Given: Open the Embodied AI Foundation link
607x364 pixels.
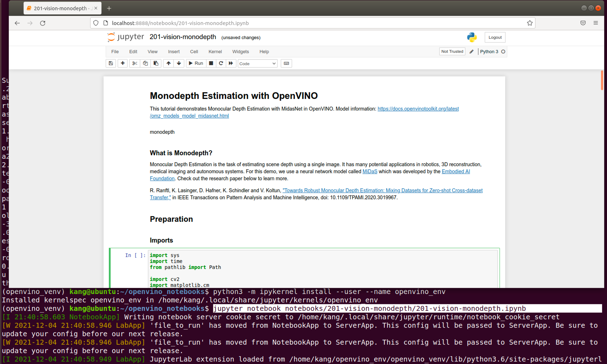Looking at the screenshot, I should click(x=456, y=171).
